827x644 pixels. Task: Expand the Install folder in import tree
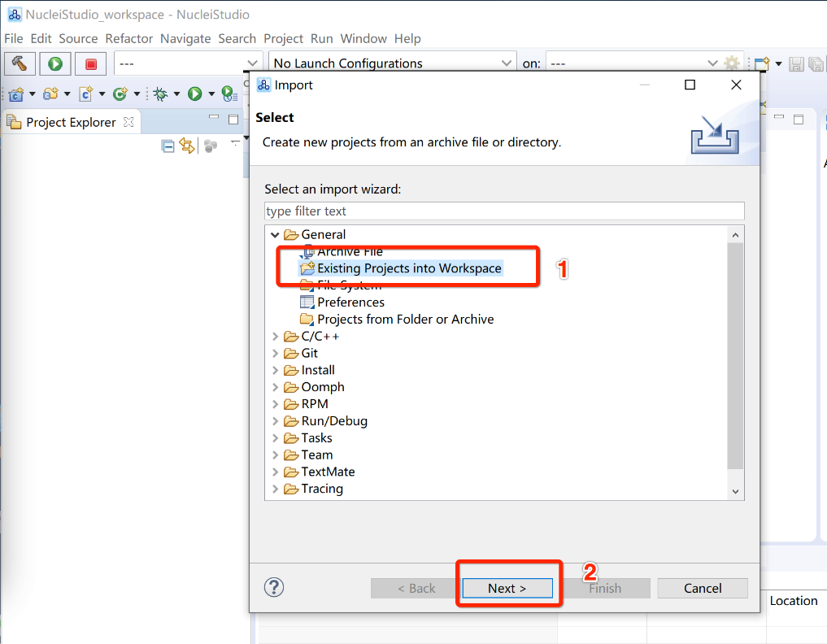click(x=275, y=370)
